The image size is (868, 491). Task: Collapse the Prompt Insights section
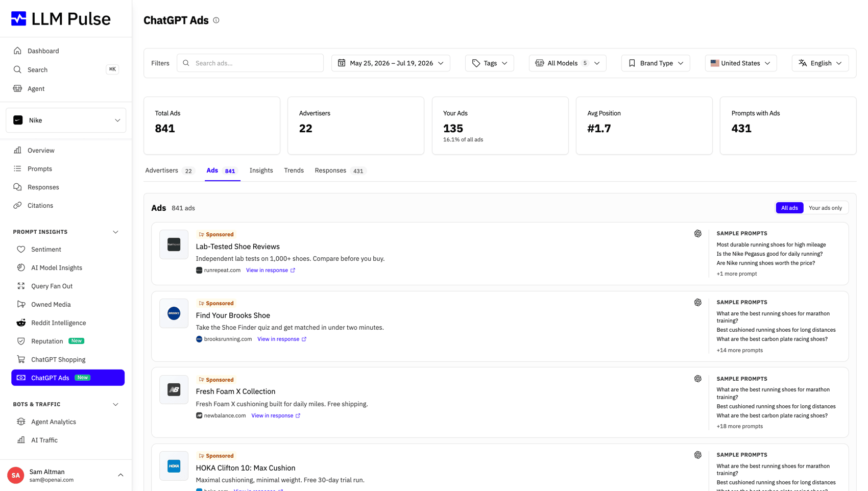tap(115, 232)
